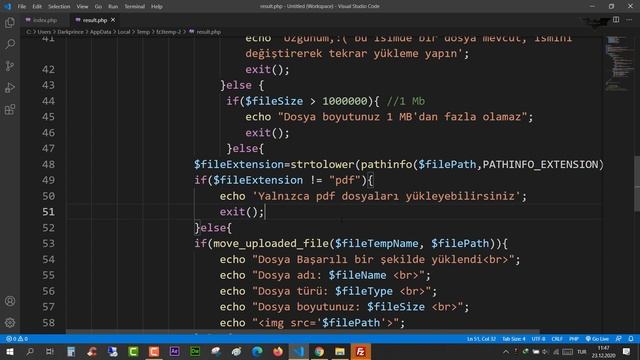640x360 pixels.
Task: Click the Visual Studio Code taskbar icon
Action: pos(299,351)
